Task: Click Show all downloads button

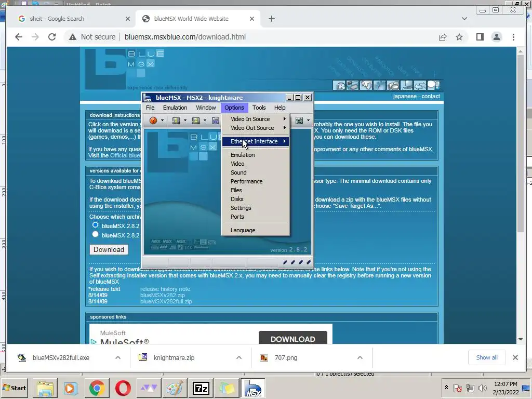Action: coord(487,357)
